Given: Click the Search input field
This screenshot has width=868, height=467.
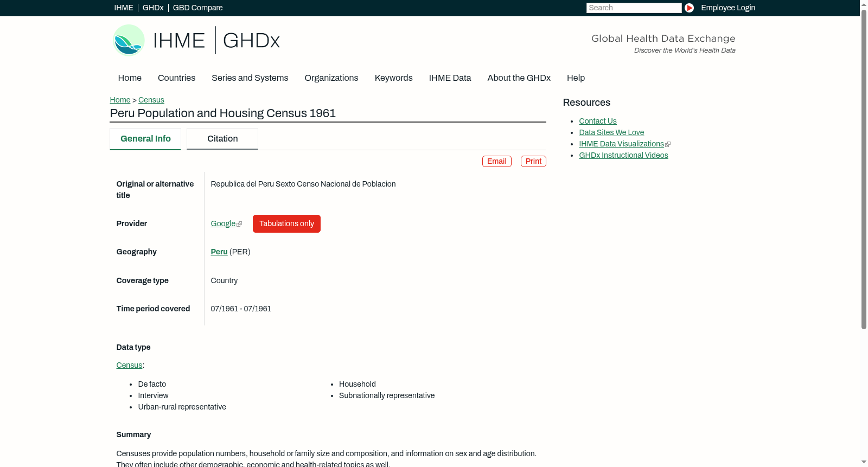Looking at the screenshot, I should (634, 8).
